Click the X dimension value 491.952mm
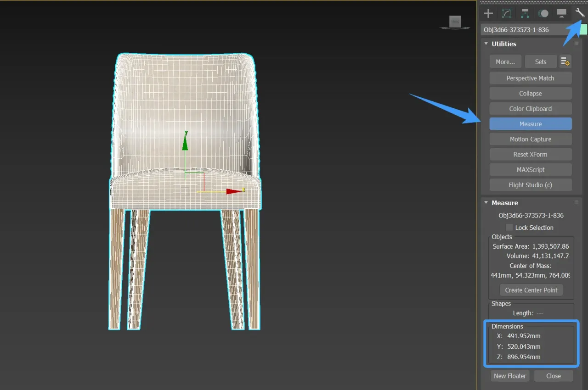This screenshot has height=390, width=588. click(x=524, y=336)
